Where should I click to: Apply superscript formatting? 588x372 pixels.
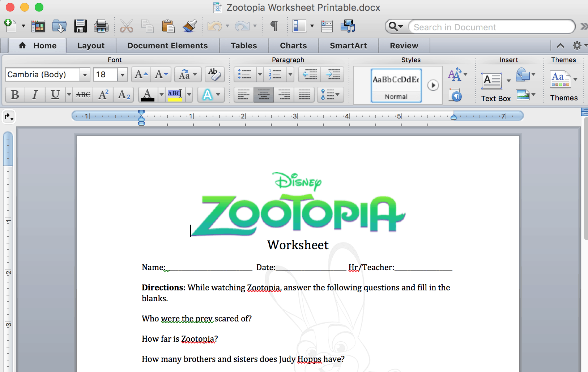[x=103, y=95]
